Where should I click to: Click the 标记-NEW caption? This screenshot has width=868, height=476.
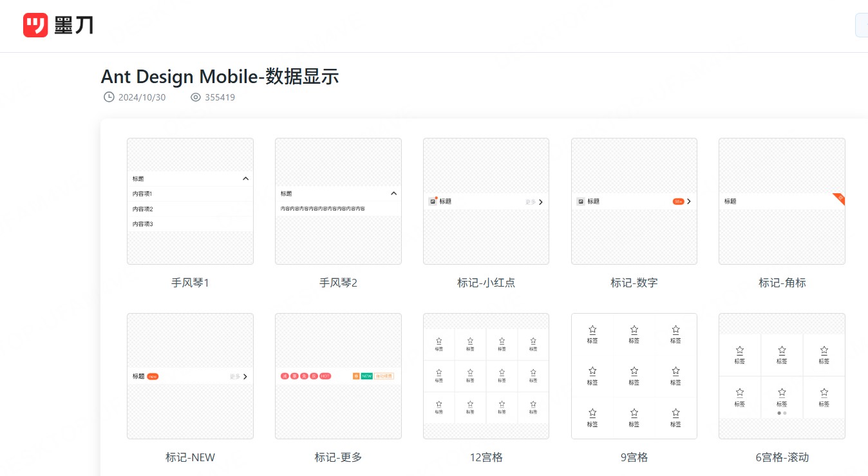click(x=190, y=457)
